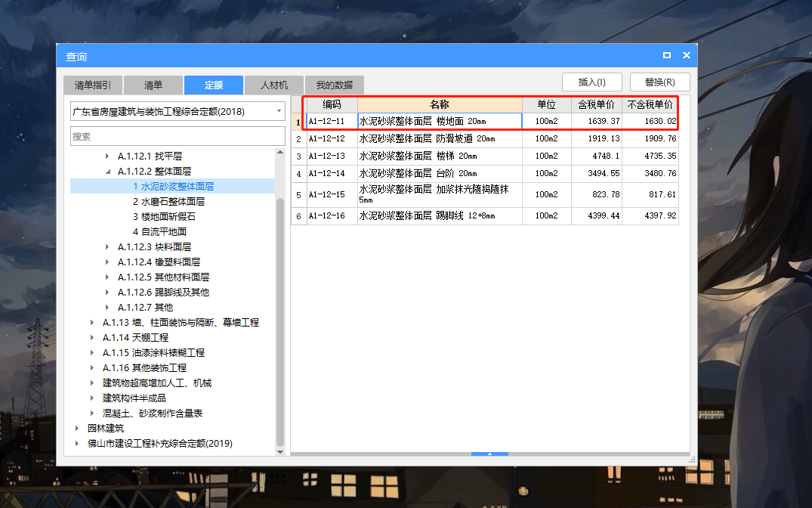
Task: Expand the A.1.12.6 踢脚线及其他 node
Action: 107,293
